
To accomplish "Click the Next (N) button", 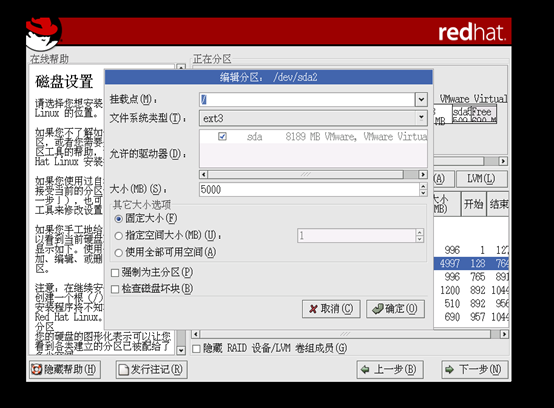I will (x=475, y=369).
